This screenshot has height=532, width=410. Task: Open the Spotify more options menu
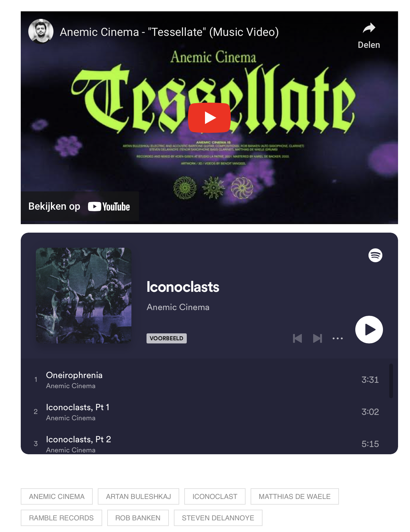338,338
